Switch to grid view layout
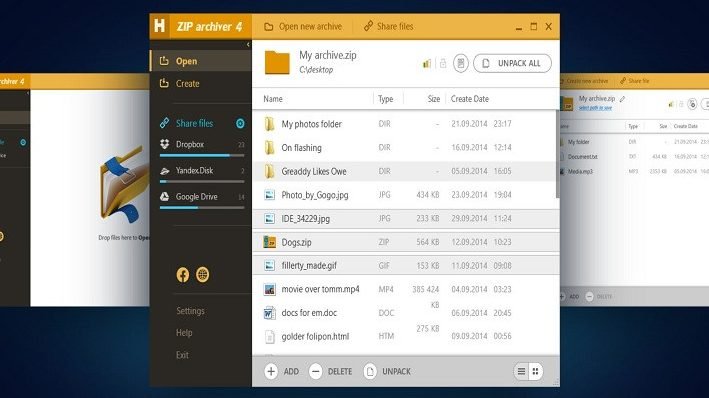This screenshot has width=709, height=398. coord(535,371)
